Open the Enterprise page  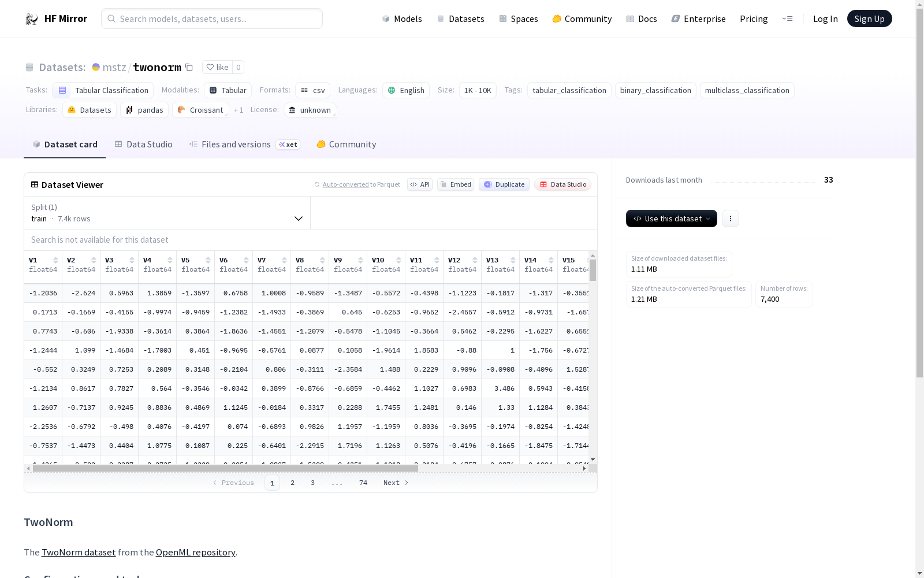pyautogui.click(x=699, y=18)
